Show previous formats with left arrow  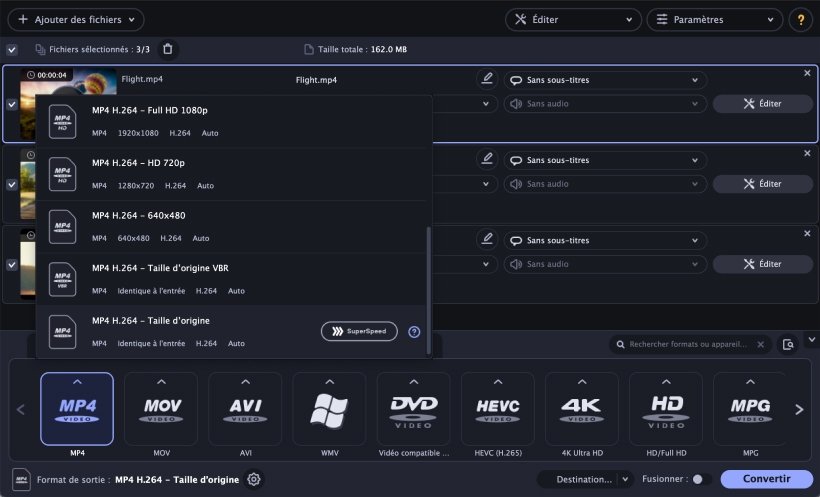[x=21, y=410]
